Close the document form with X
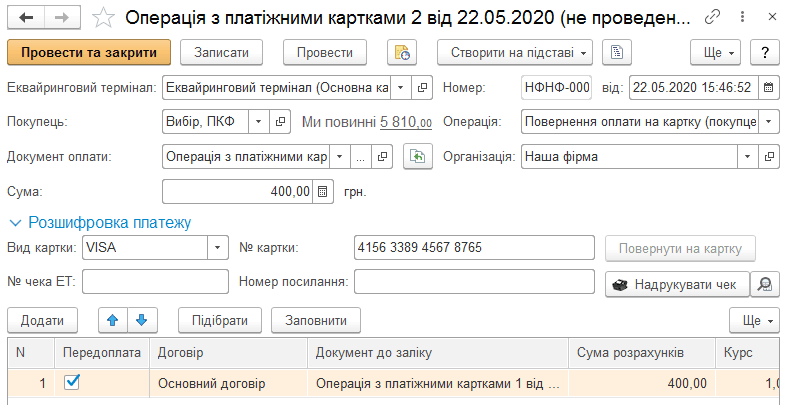The image size is (787, 405). point(772,17)
